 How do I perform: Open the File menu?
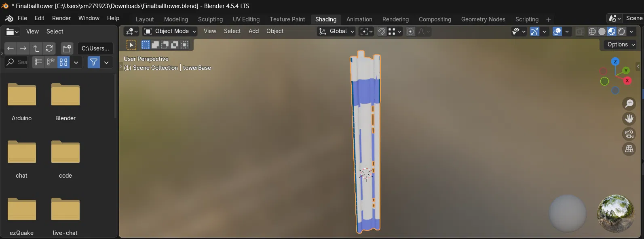coord(23,18)
